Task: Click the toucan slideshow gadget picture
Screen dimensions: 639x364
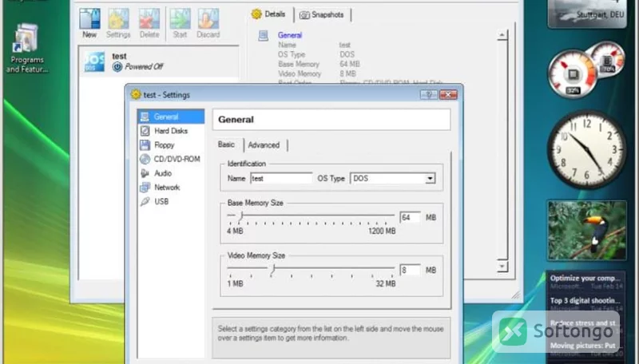Action: click(x=587, y=230)
